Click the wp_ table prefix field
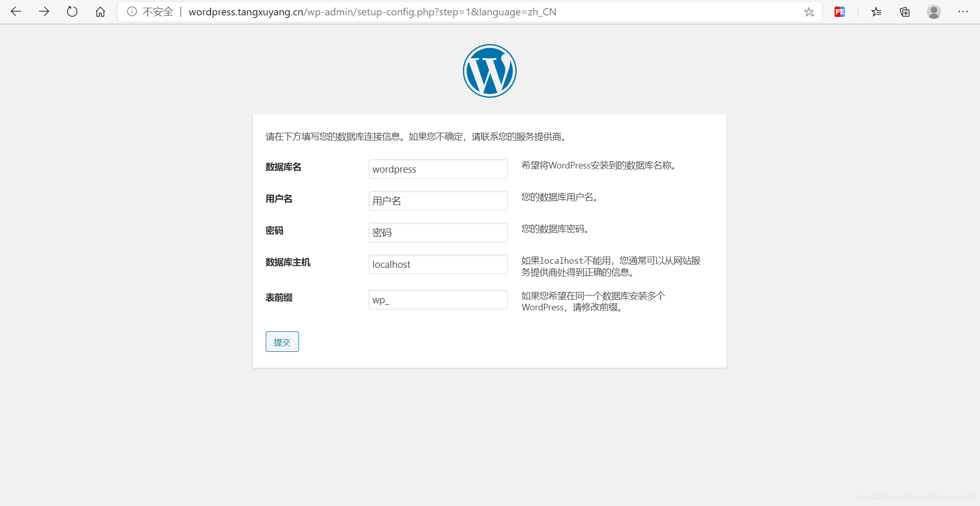Image resolution: width=980 pixels, height=506 pixels. coord(438,299)
